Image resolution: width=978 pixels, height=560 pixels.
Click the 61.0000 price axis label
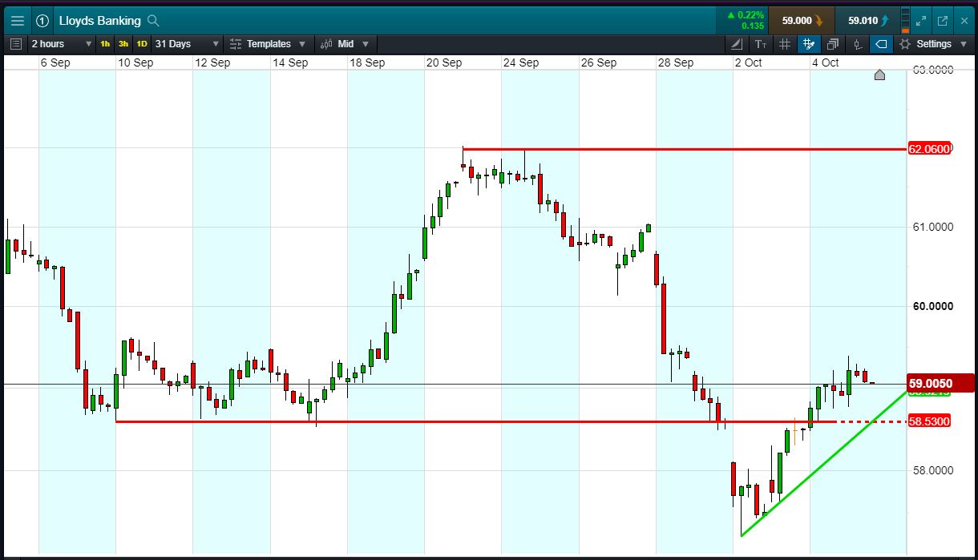click(933, 228)
